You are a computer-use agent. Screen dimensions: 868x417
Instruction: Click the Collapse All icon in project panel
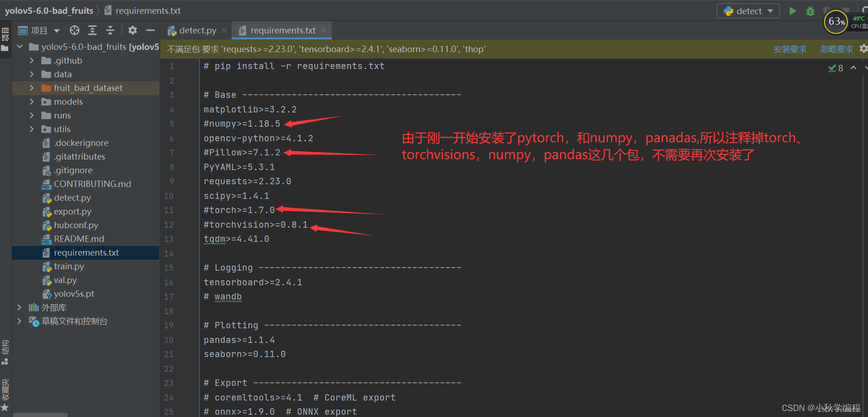pos(110,30)
